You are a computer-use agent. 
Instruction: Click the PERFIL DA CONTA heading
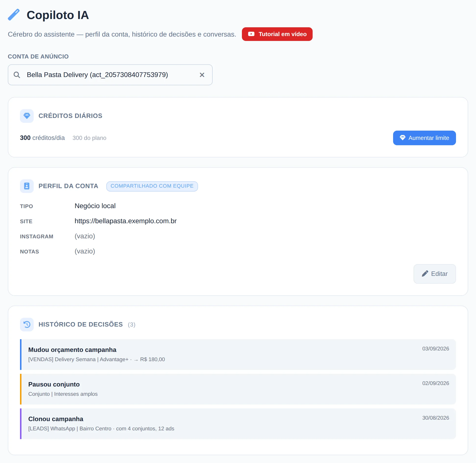(68, 186)
